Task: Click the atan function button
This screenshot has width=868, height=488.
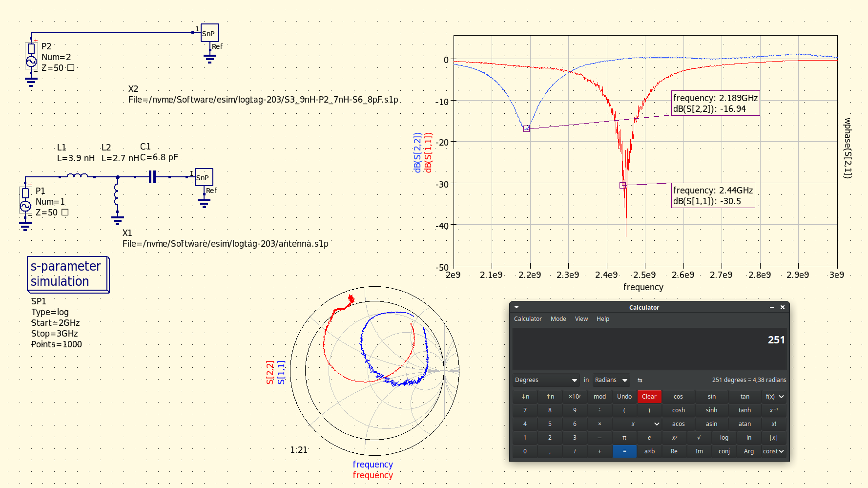Action: (x=744, y=424)
